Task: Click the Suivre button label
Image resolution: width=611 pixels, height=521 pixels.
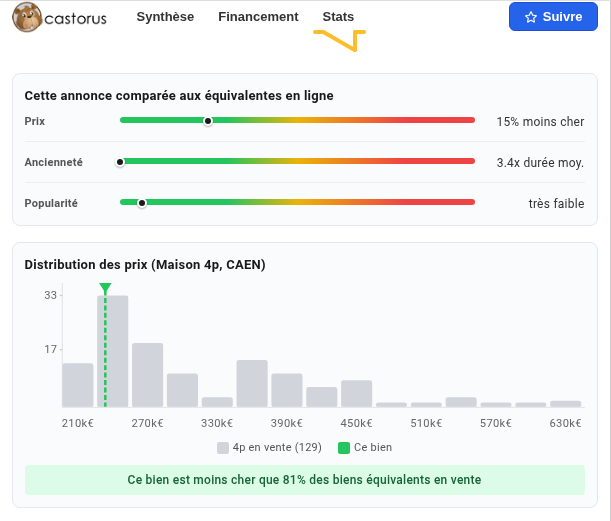Action: coord(562,17)
